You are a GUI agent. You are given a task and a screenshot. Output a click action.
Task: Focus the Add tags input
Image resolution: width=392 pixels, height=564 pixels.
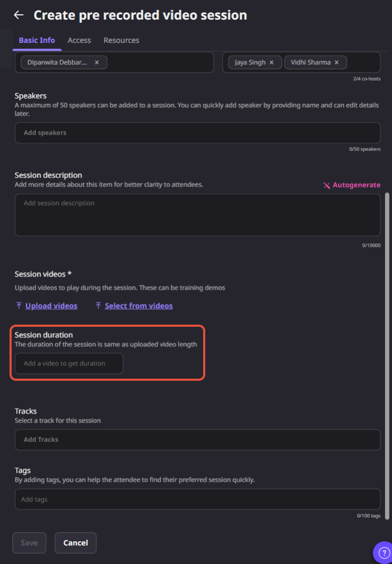click(x=197, y=499)
